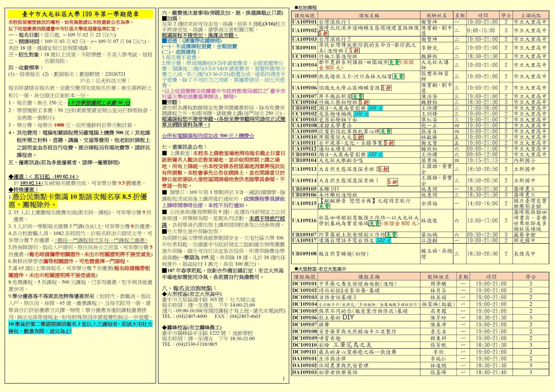Click course name '大屯社大樂齡合唱'

341,160
